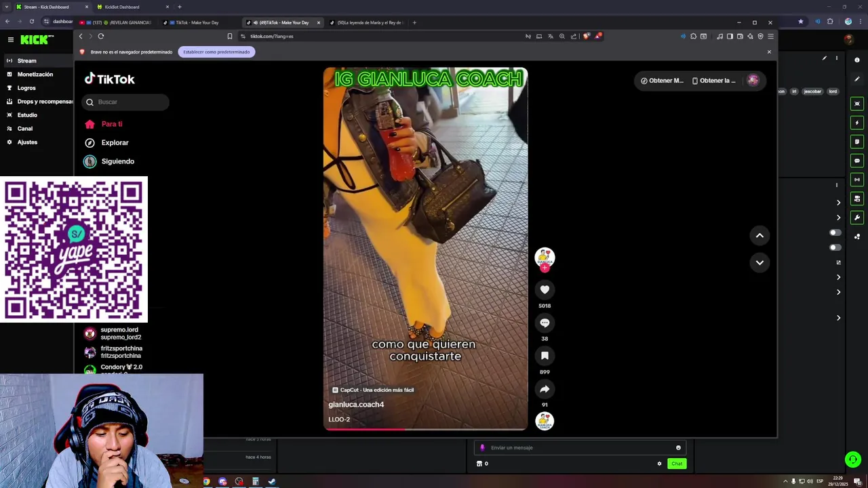Open comments on the TikTok video

point(545,323)
